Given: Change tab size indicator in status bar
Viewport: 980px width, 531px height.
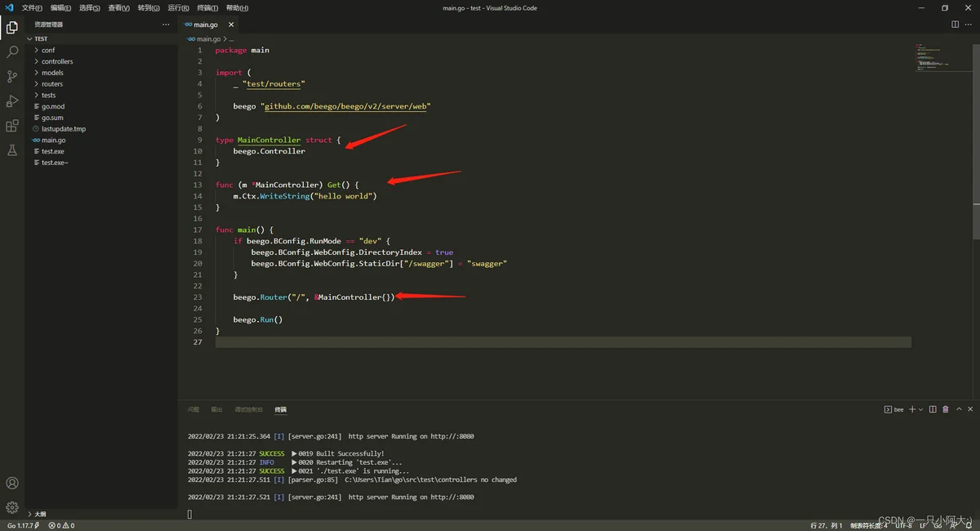Looking at the screenshot, I should tap(868, 525).
